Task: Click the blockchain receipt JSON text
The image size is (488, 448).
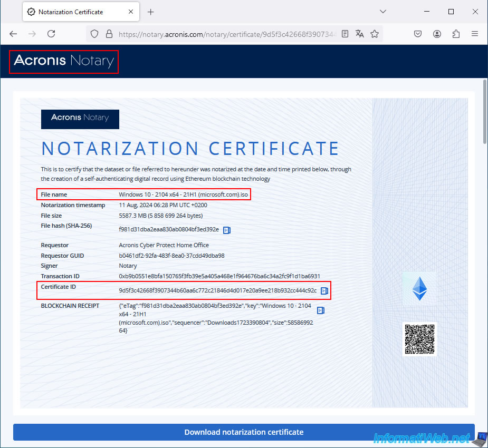Action: pos(216,318)
